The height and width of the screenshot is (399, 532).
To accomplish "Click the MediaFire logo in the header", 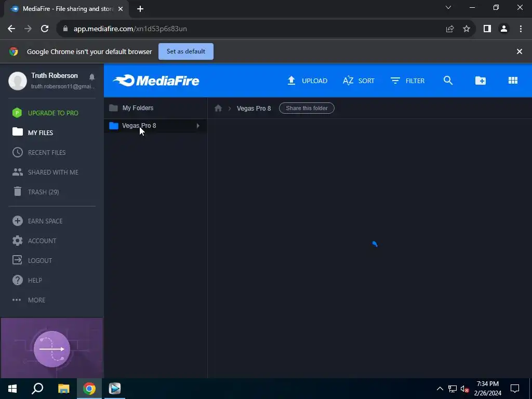I will 156,81.
